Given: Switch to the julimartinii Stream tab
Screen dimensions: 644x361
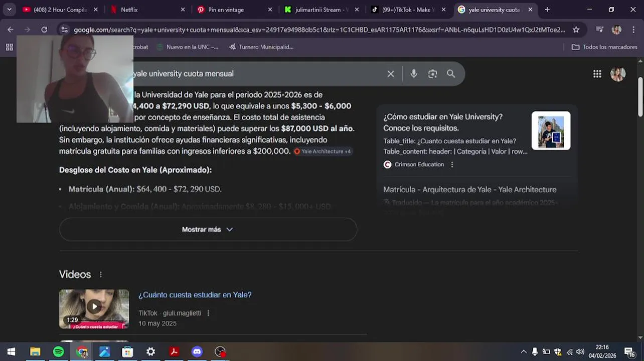Looking at the screenshot, I should tap(321, 10).
